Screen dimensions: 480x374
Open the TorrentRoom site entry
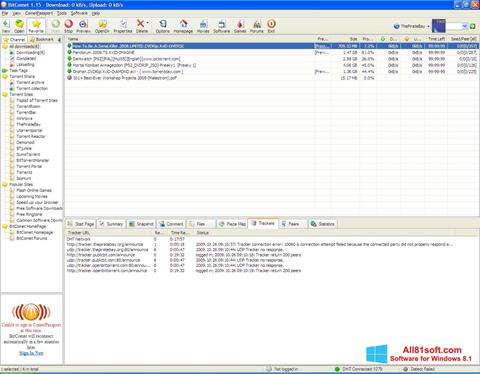[28, 107]
